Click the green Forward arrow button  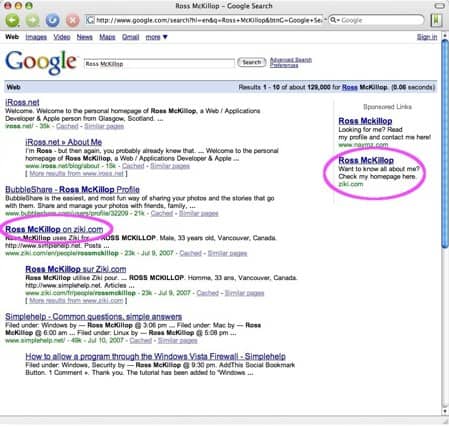pyautogui.click(x=32, y=20)
